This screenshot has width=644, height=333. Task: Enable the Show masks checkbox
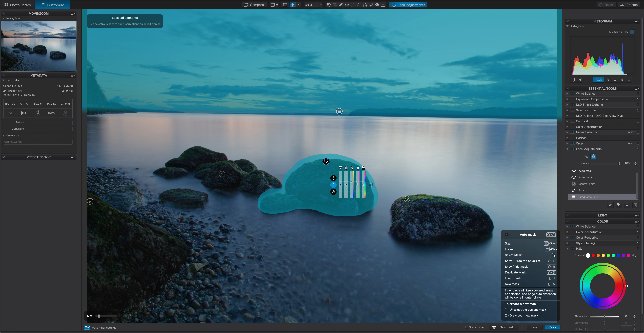tap(467, 327)
